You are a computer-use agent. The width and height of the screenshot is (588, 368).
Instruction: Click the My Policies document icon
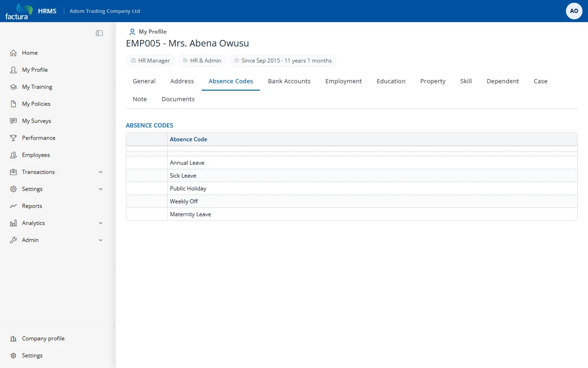tap(13, 104)
